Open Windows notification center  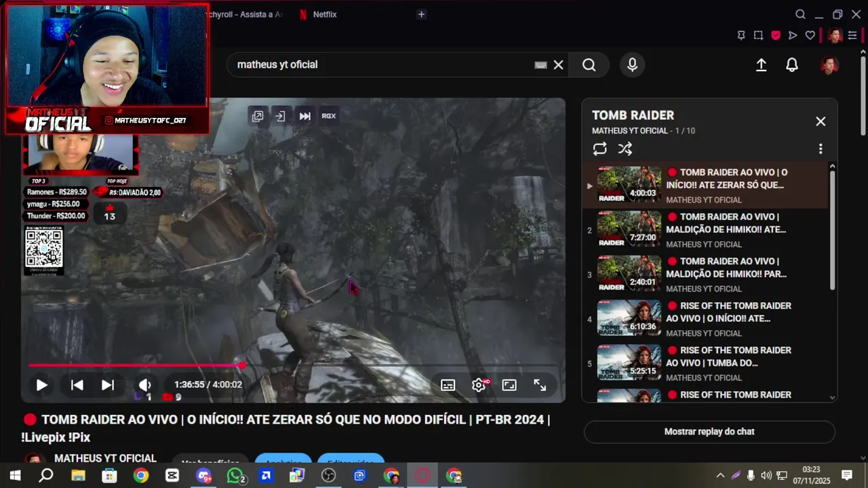(847, 476)
